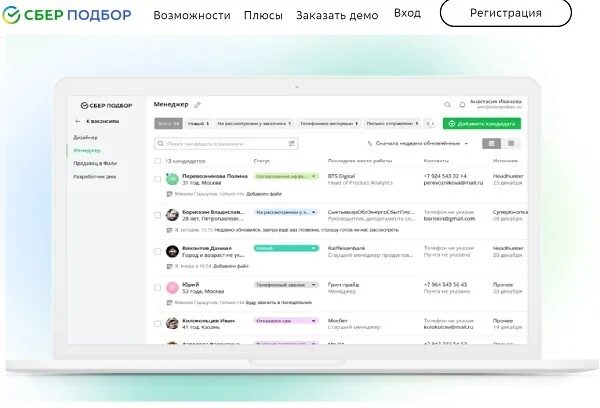This screenshot has width=600, height=408.
Task: Toggle checkbox for Виконтов Даниил
Action: 157,251
